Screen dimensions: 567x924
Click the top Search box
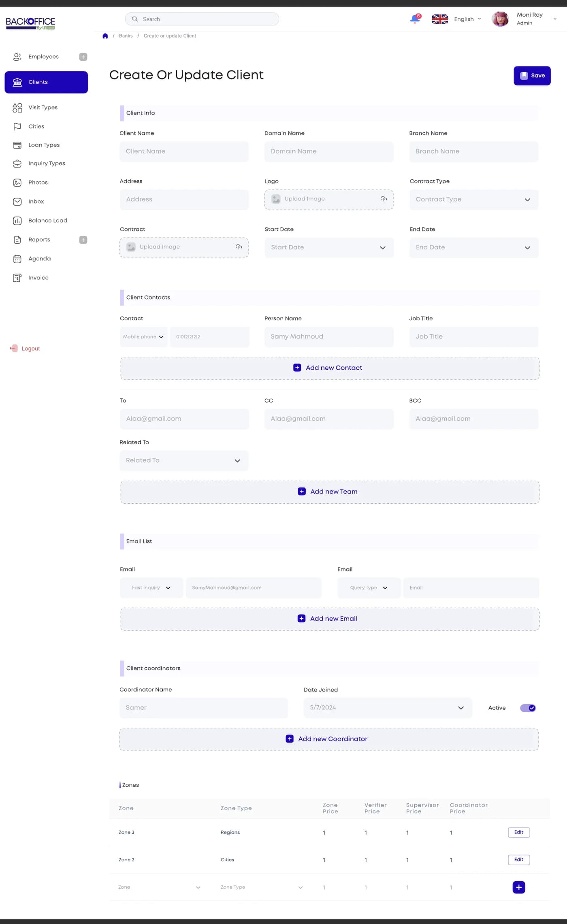click(x=202, y=19)
